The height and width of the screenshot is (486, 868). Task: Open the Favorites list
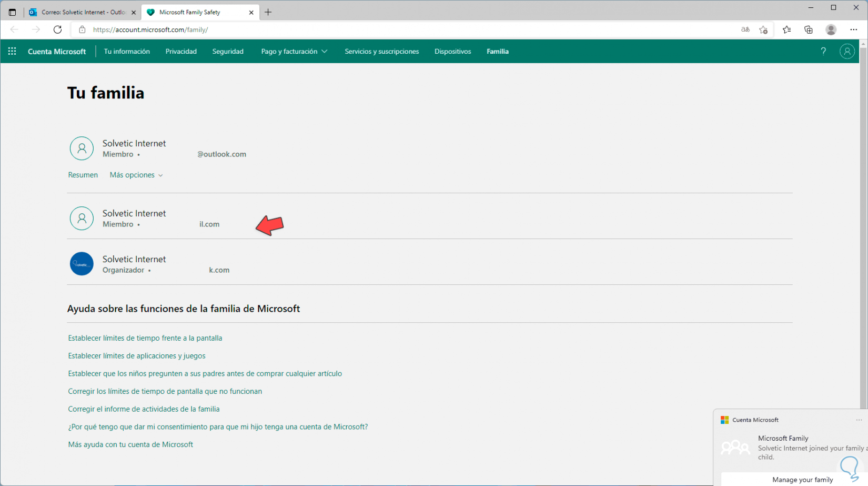point(786,29)
